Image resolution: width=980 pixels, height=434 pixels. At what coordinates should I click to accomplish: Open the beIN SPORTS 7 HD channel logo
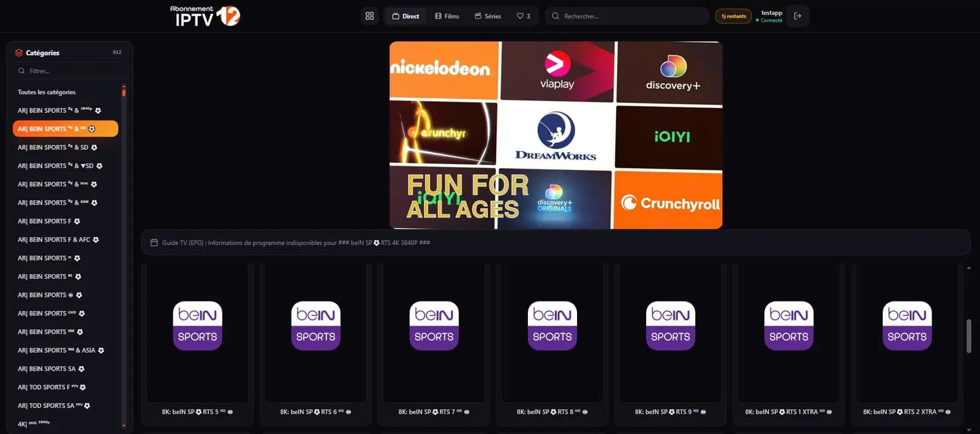pyautogui.click(x=434, y=325)
